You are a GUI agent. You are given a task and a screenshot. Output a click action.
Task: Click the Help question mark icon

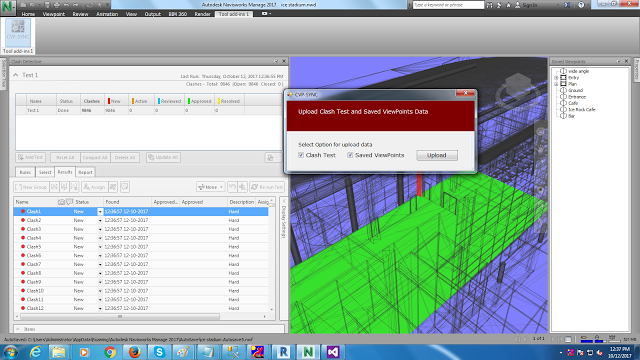point(581,5)
